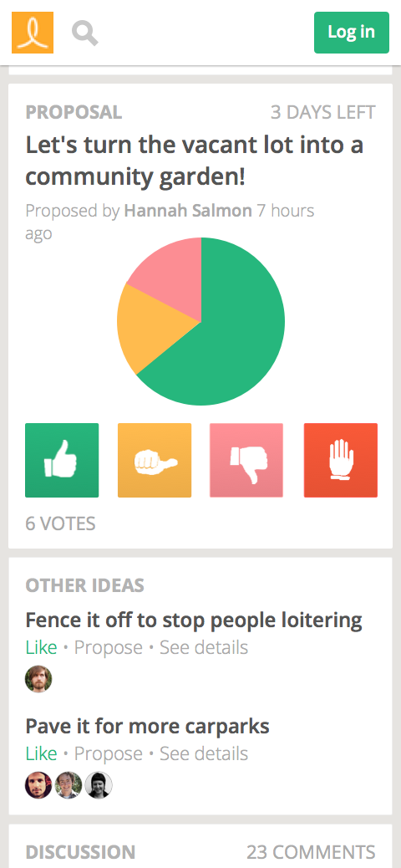
Task: Open the Loomio orange logo home
Action: [x=33, y=33]
